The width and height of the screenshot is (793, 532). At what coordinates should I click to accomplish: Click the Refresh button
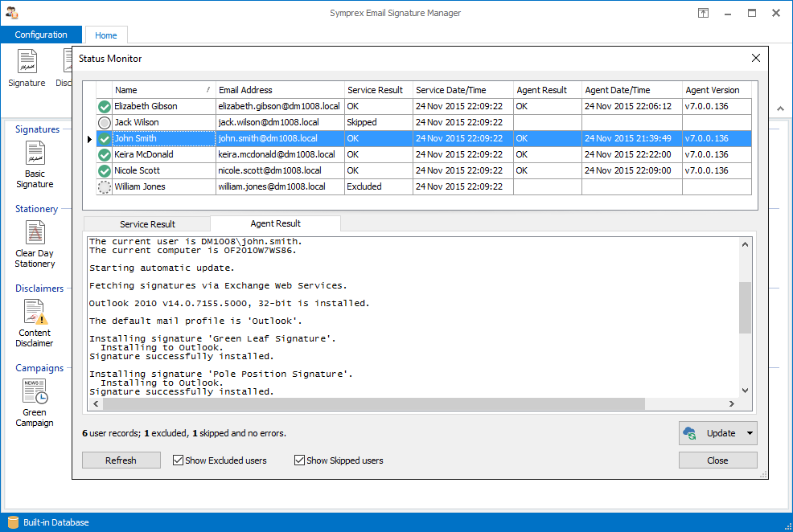(x=121, y=460)
